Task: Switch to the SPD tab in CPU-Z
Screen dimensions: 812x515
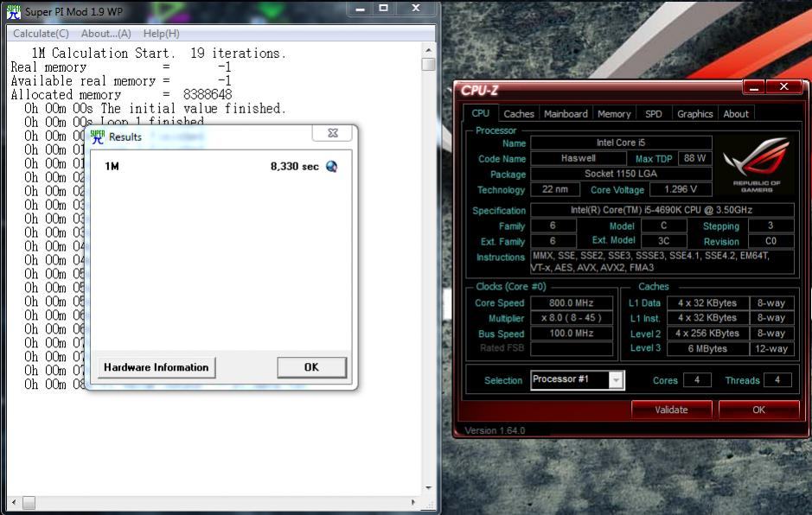Action: 654,114
